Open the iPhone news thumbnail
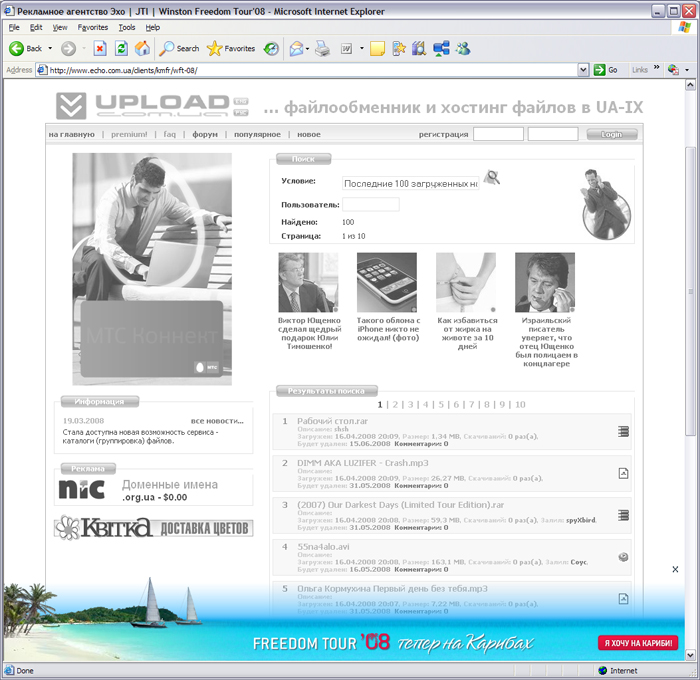The width and height of the screenshot is (700, 680). pos(387,282)
